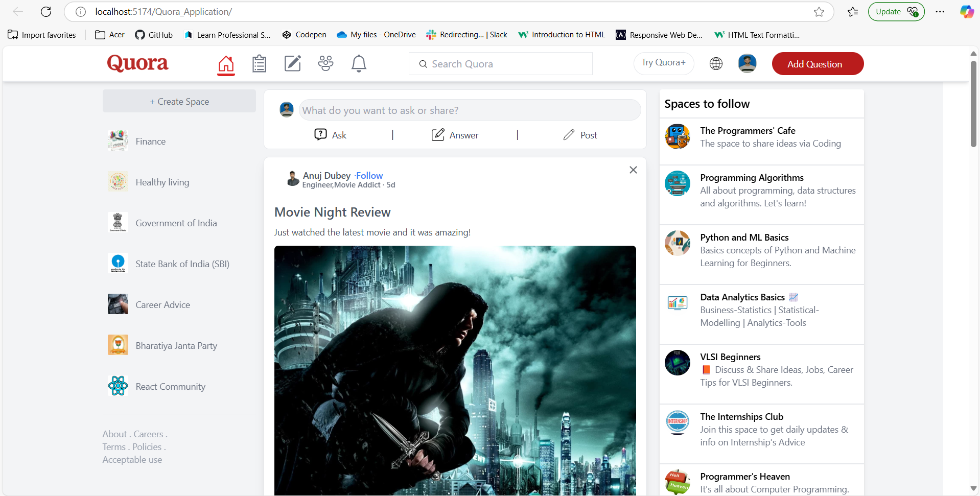Viewport: 980px width, 496px height.
Task: Select the Post option
Action: 580,135
